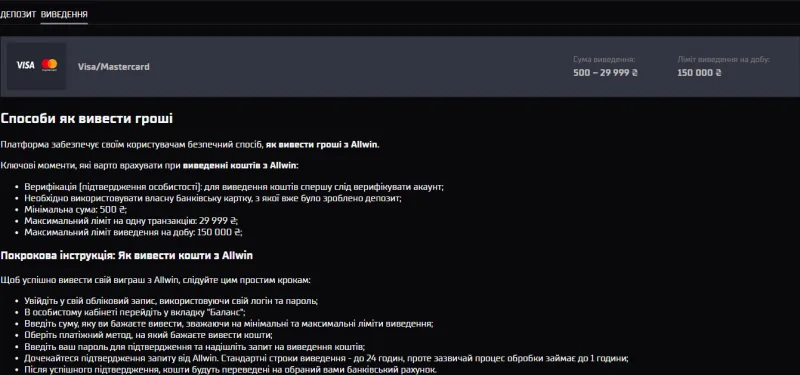
Task: Click the 'Увійдіть у свій обліковий запис' step
Action: coord(171,301)
